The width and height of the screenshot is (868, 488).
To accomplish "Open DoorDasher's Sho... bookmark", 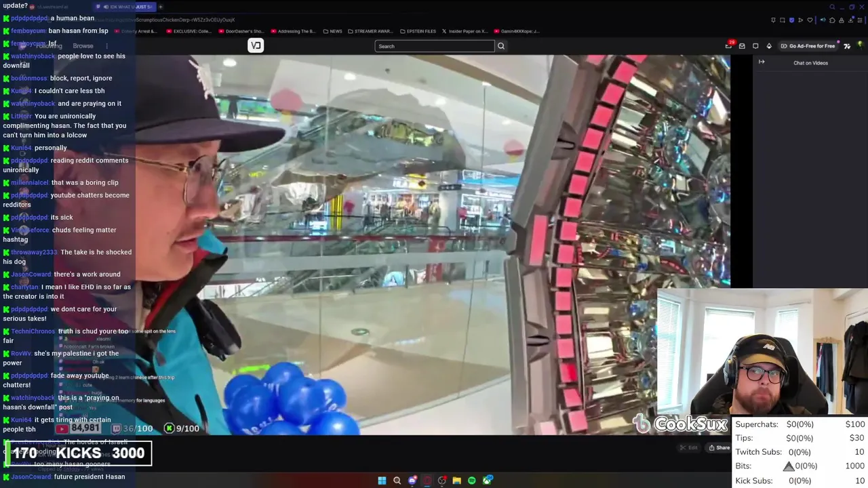I will 240,31.
